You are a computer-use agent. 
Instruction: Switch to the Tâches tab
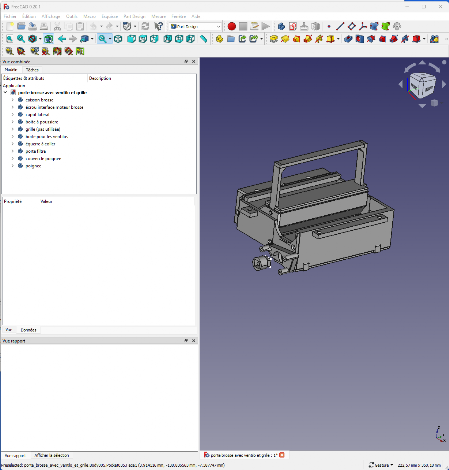tap(32, 69)
